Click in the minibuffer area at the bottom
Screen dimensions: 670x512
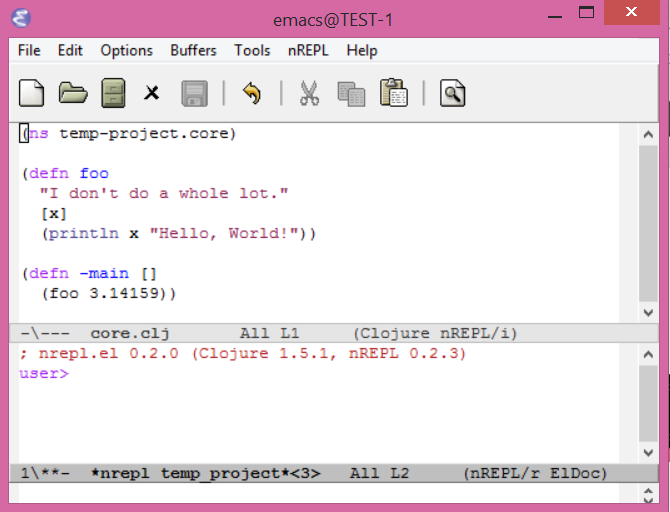click(318, 493)
